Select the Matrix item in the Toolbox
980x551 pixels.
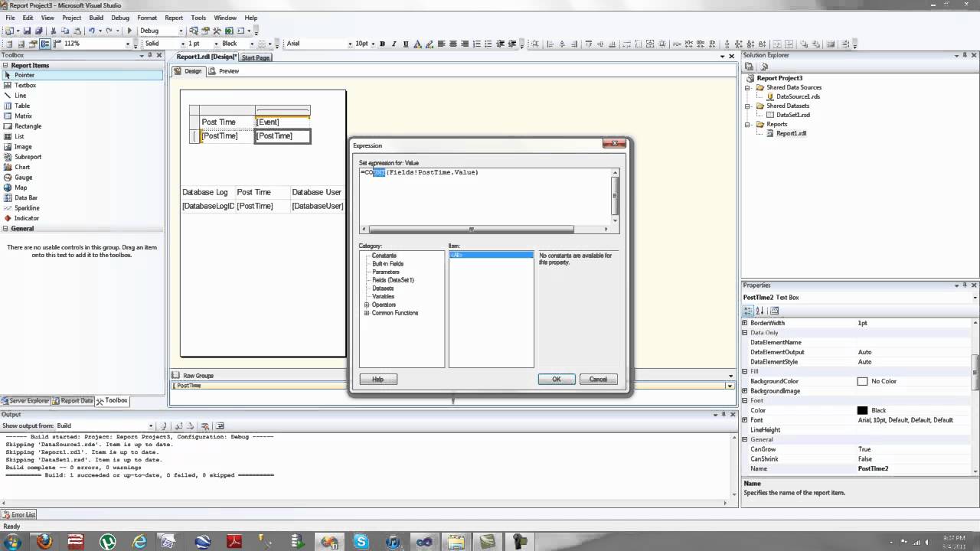coord(23,116)
